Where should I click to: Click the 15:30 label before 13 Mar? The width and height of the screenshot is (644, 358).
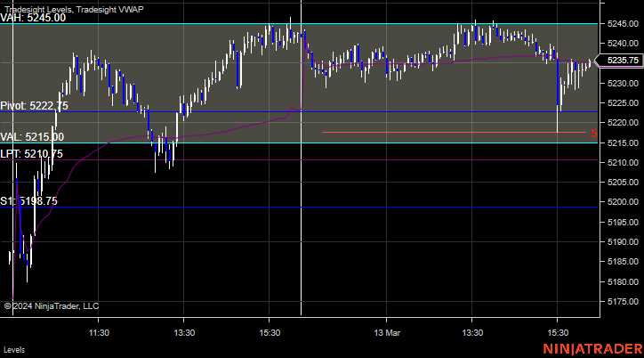coord(270,332)
